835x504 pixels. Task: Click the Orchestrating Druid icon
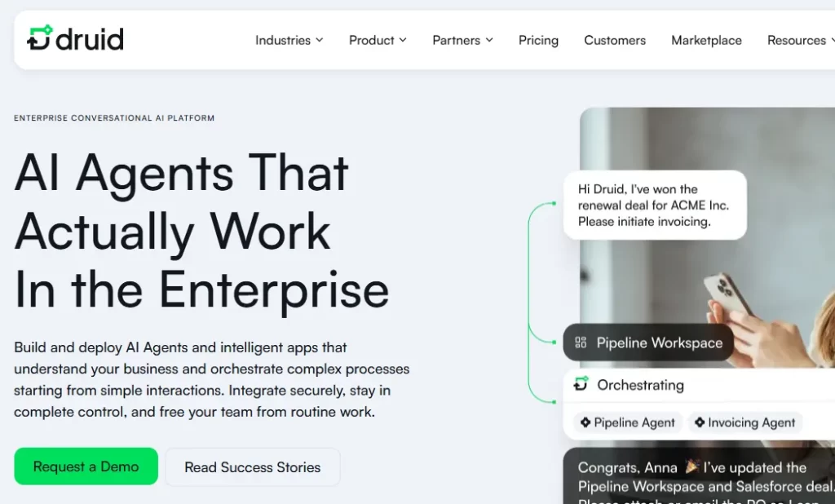click(581, 384)
